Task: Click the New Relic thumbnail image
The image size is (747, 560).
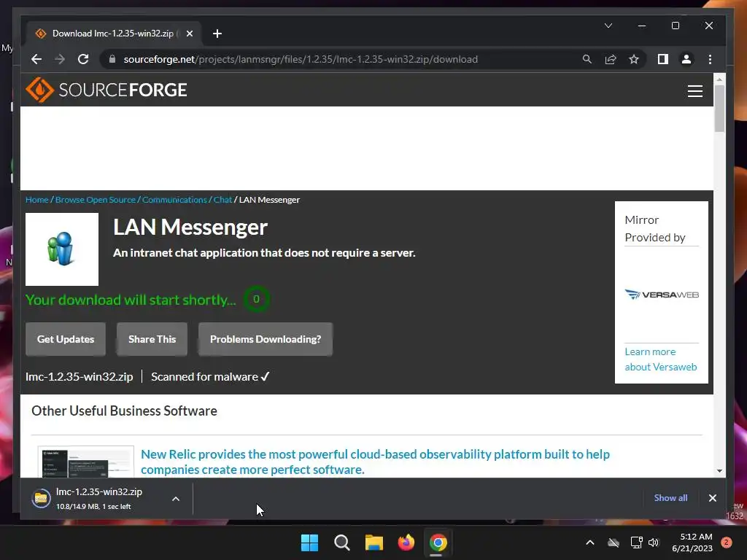Action: point(86,462)
